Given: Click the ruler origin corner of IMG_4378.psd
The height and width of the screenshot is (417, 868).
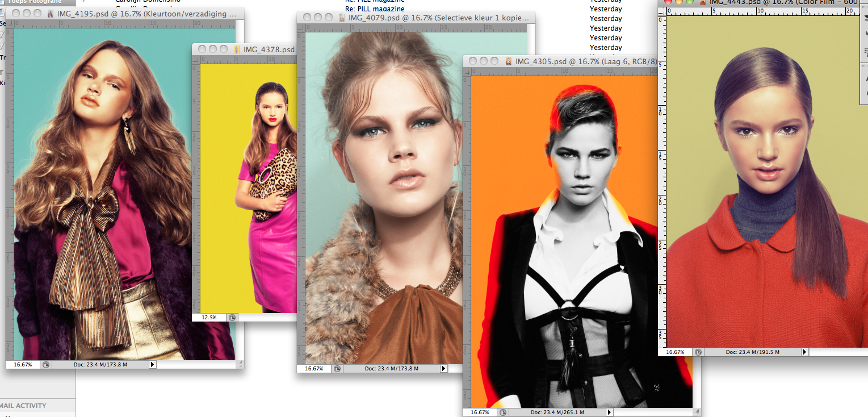Looking at the screenshot, I should tap(196, 60).
